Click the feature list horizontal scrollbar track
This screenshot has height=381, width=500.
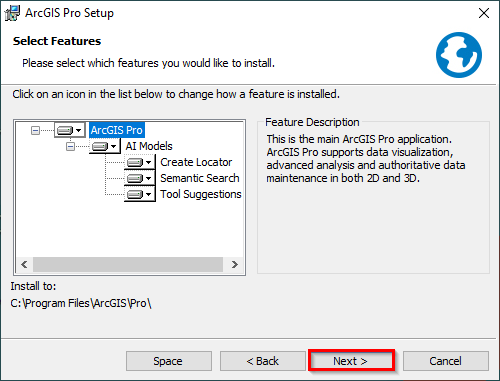[128, 264]
